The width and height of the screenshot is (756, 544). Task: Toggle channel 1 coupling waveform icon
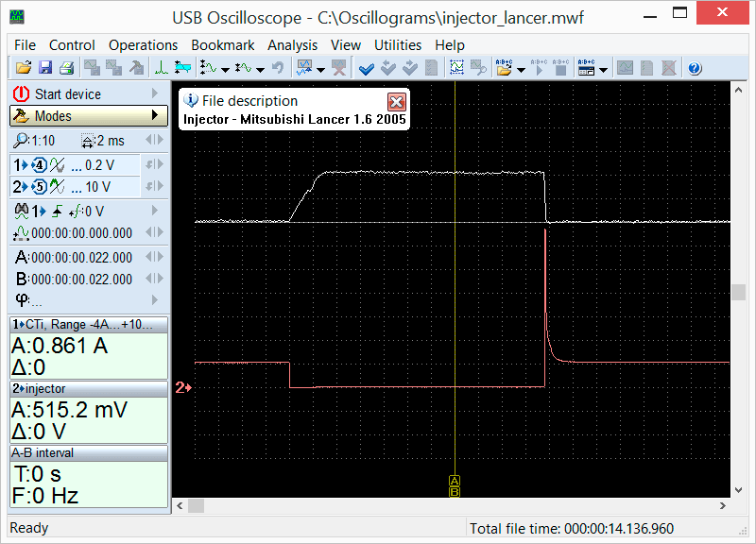point(58,164)
